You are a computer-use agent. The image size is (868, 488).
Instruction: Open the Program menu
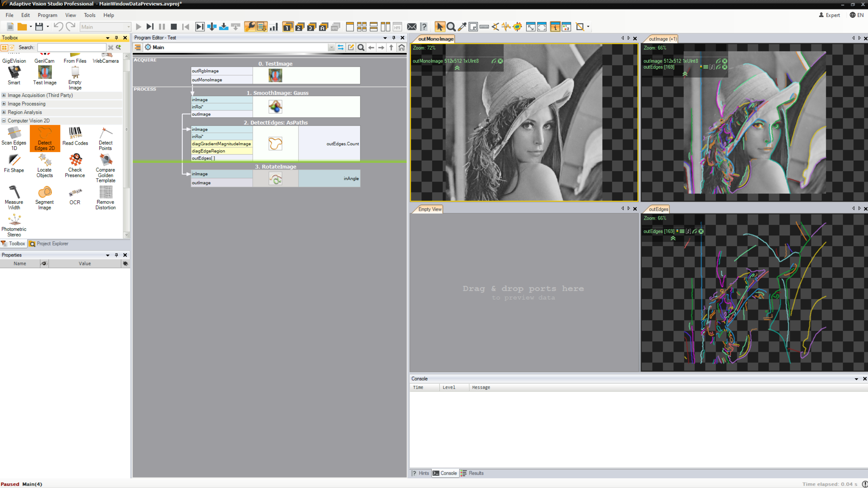tap(47, 15)
